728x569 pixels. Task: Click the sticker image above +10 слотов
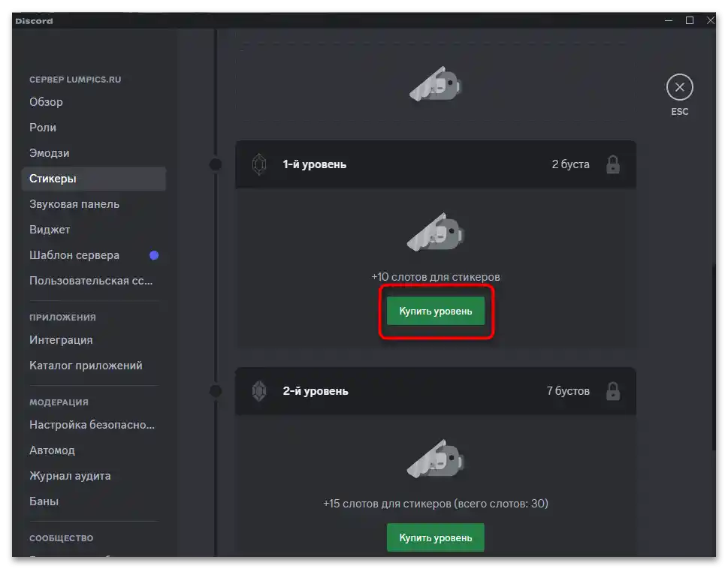pyautogui.click(x=436, y=232)
